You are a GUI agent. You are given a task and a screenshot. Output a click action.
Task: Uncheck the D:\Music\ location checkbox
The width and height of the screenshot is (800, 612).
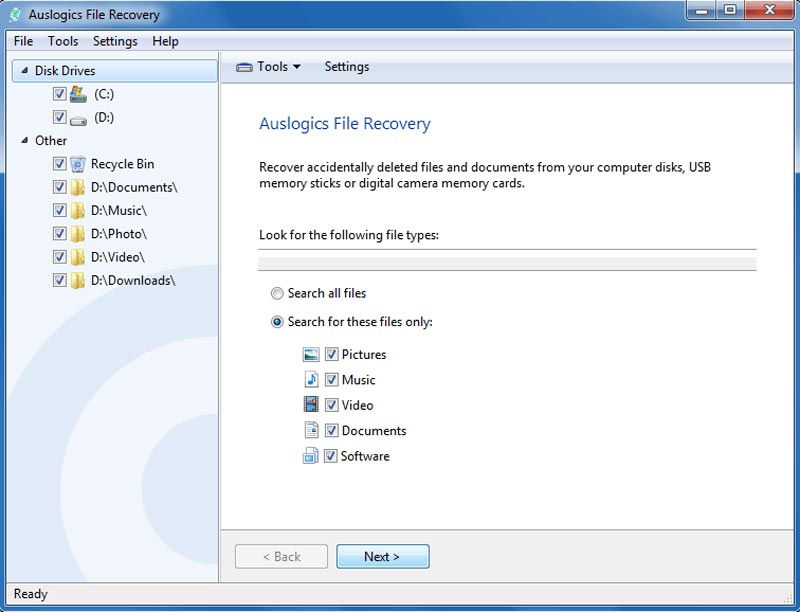60,210
